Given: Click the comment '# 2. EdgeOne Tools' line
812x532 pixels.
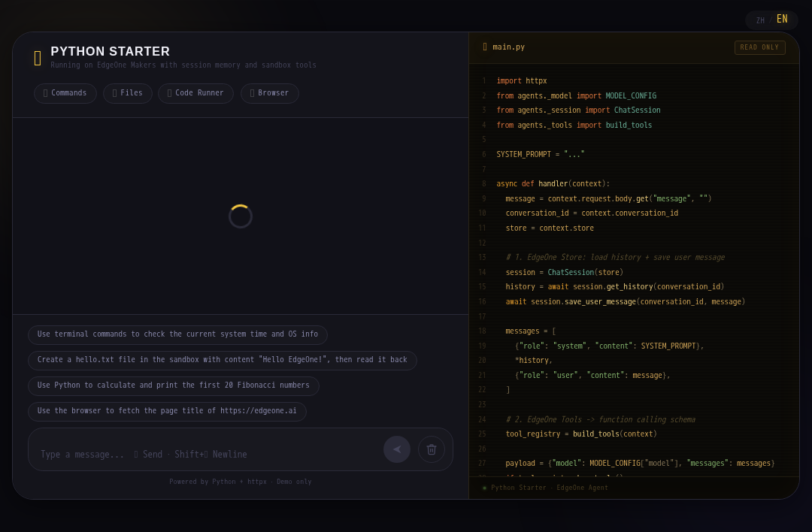Looking at the screenshot, I should [x=601, y=419].
